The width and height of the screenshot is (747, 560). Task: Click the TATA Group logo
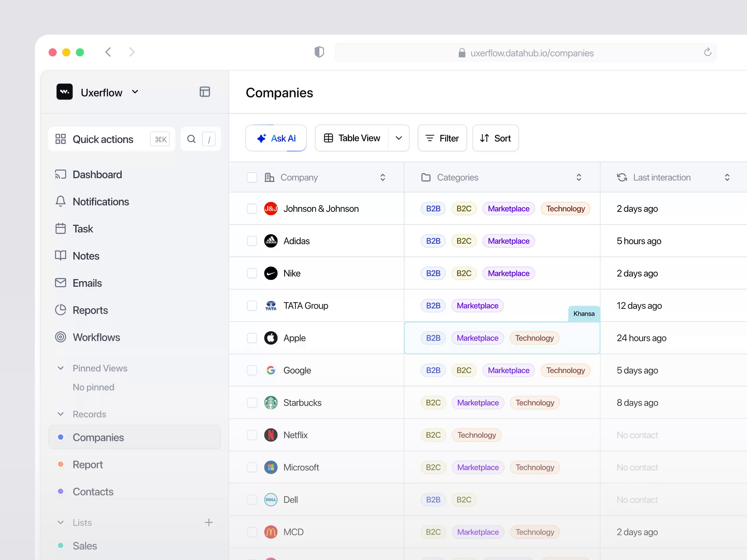271,306
